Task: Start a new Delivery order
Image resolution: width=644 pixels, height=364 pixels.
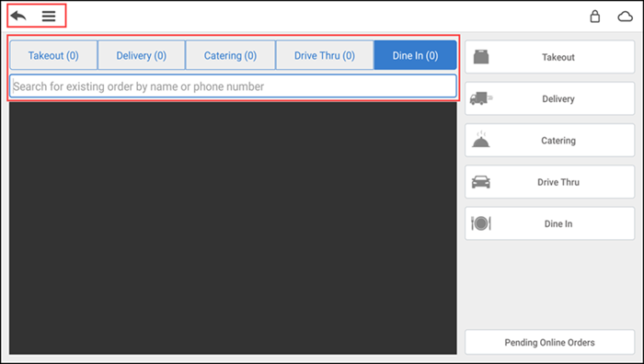Action: pyautogui.click(x=549, y=98)
